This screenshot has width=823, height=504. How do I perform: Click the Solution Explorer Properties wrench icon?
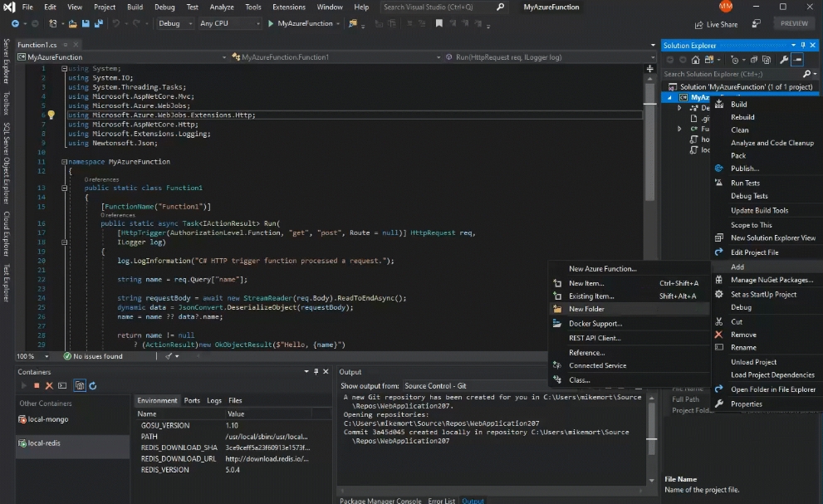click(x=785, y=60)
